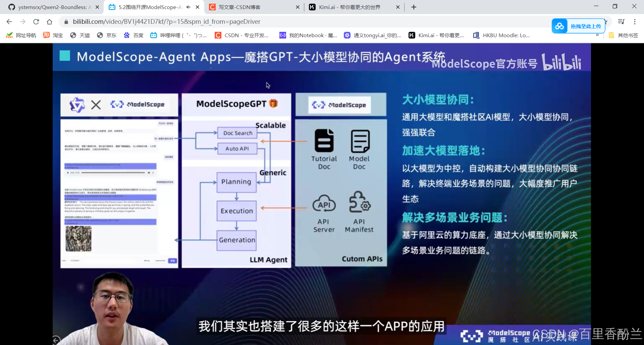Click the video player area to pause
The width and height of the screenshot is (644, 345).
322,194
